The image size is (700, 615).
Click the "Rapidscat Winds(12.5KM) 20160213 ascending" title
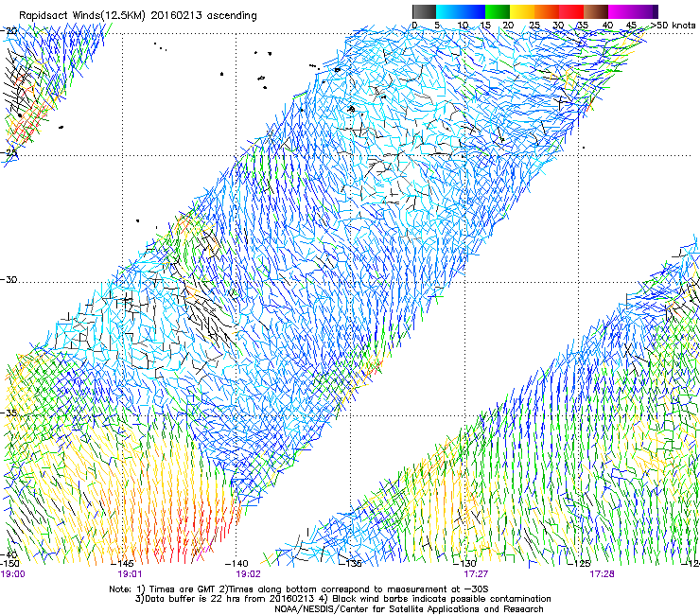tap(137, 16)
